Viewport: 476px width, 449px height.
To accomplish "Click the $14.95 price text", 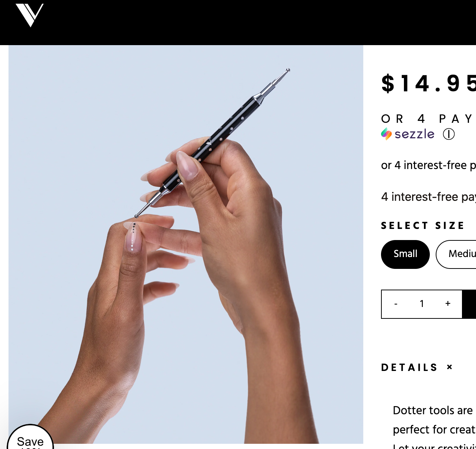I will (x=429, y=84).
